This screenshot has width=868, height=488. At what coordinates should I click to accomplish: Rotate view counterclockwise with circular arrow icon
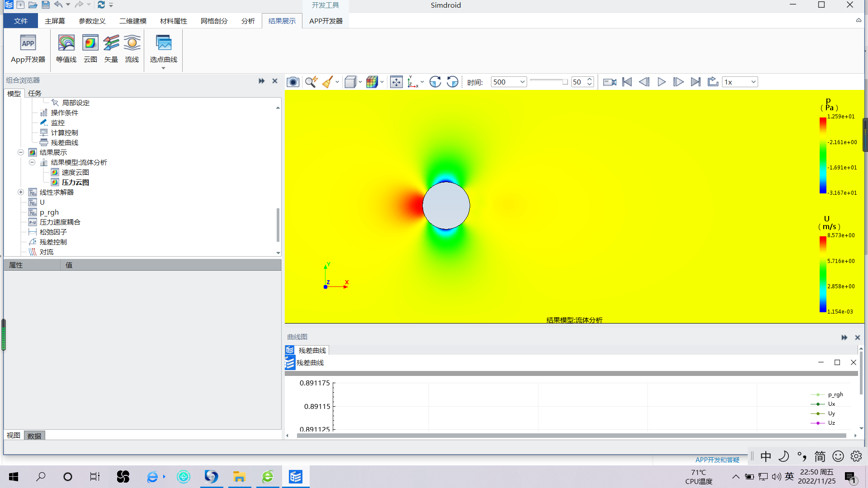click(x=453, y=82)
